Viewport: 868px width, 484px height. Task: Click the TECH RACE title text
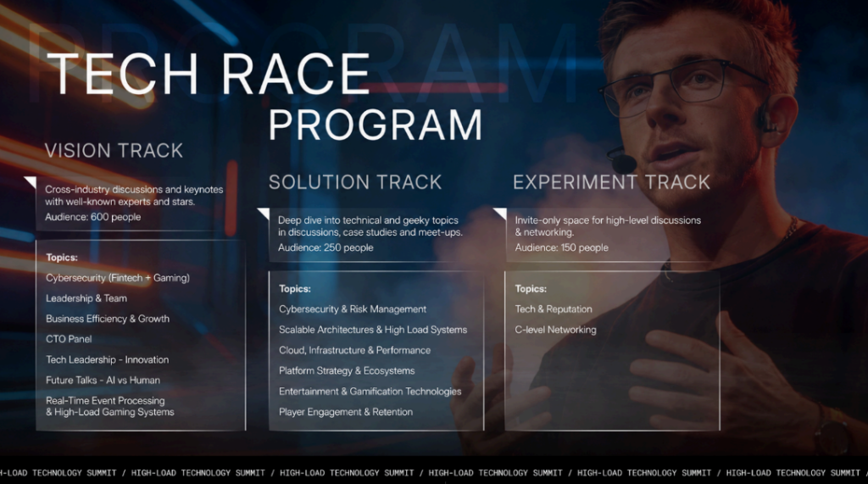tap(209, 74)
